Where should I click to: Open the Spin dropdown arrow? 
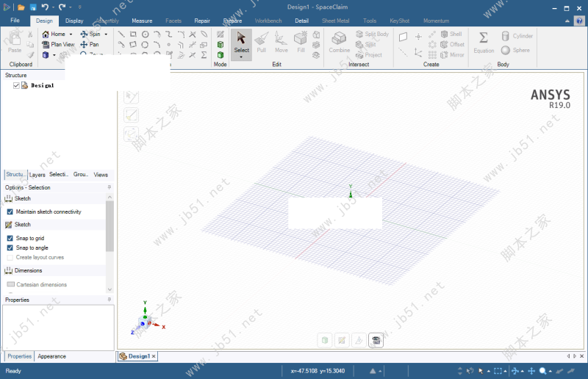(x=106, y=34)
